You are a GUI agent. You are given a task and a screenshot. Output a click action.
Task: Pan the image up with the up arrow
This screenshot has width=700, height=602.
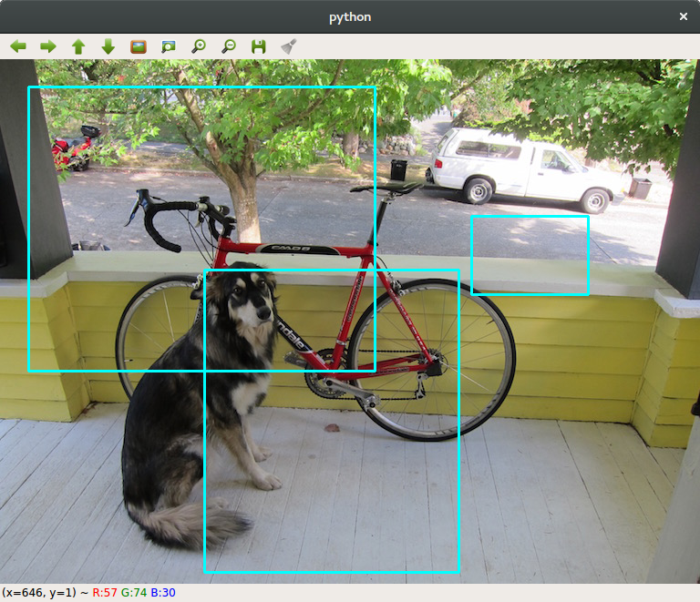tap(78, 46)
